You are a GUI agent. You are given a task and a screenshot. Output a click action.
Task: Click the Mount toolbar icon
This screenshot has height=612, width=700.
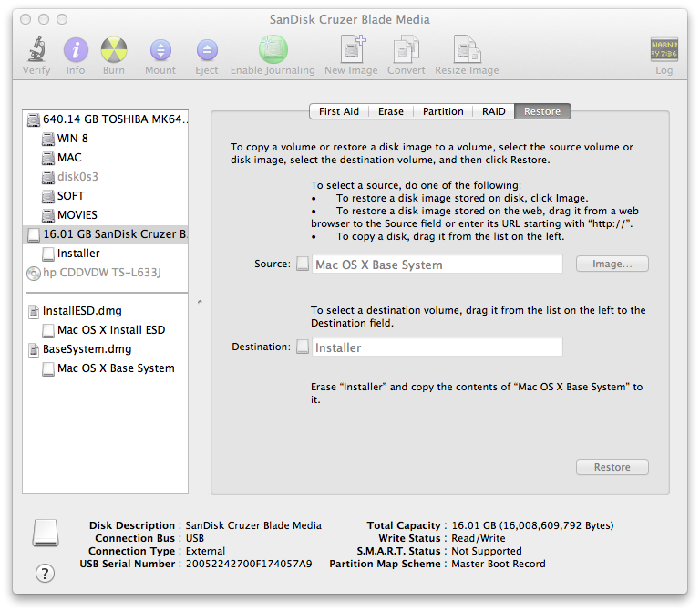(160, 50)
